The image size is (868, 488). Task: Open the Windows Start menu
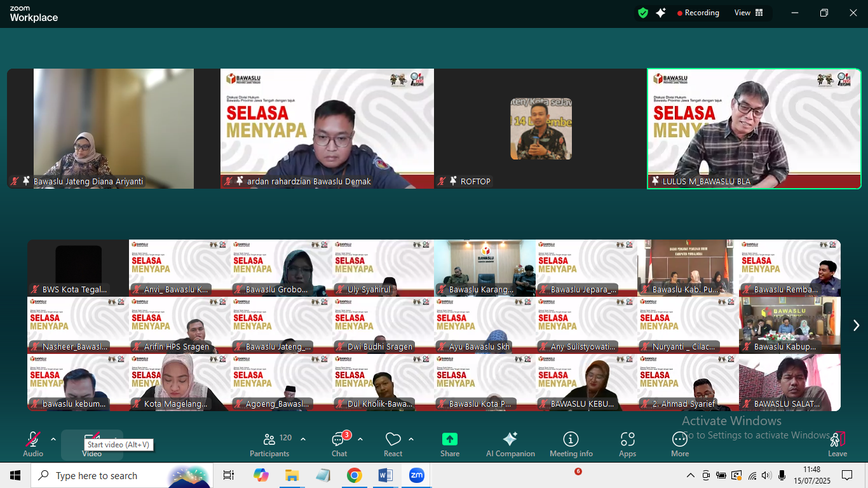(x=14, y=475)
